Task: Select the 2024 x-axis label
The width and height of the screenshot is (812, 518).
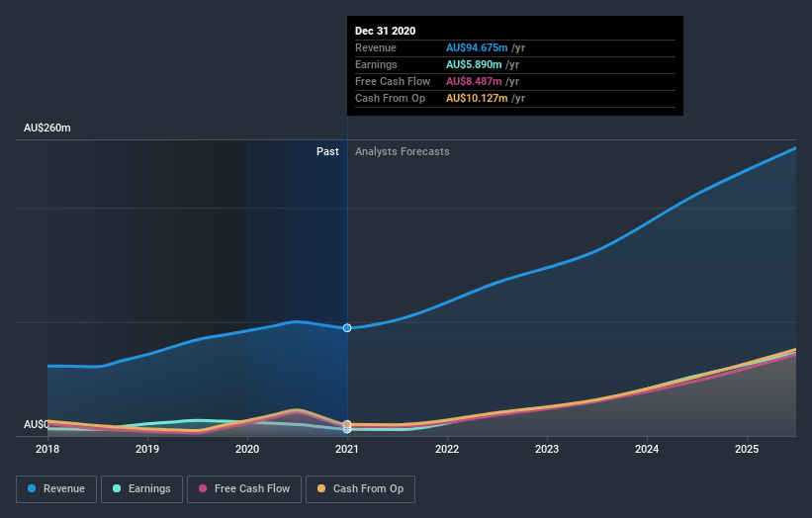Action: pos(647,449)
